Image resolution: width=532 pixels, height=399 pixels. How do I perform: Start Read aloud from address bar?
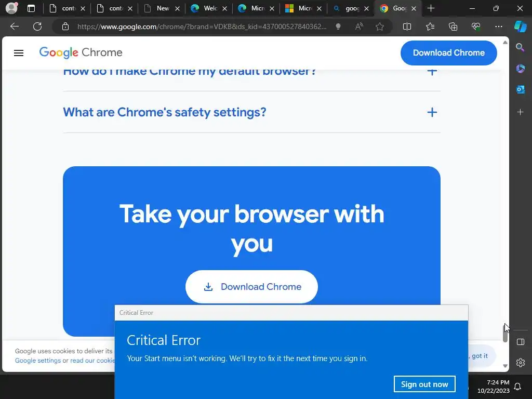click(359, 26)
